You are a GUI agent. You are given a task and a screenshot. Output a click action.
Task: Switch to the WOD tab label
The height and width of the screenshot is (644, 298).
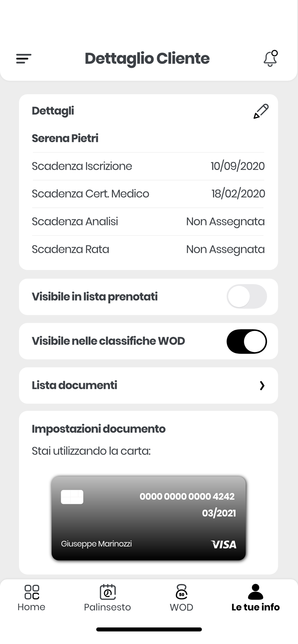182,607
